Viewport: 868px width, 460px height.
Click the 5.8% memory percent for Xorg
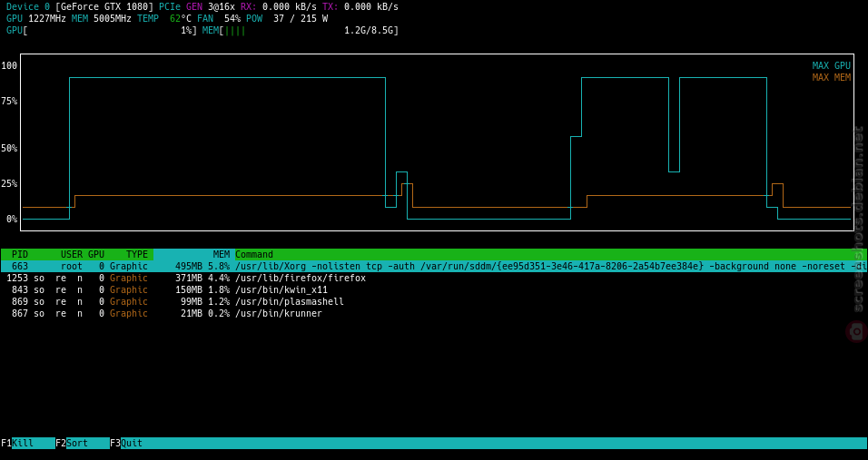[x=219, y=267]
